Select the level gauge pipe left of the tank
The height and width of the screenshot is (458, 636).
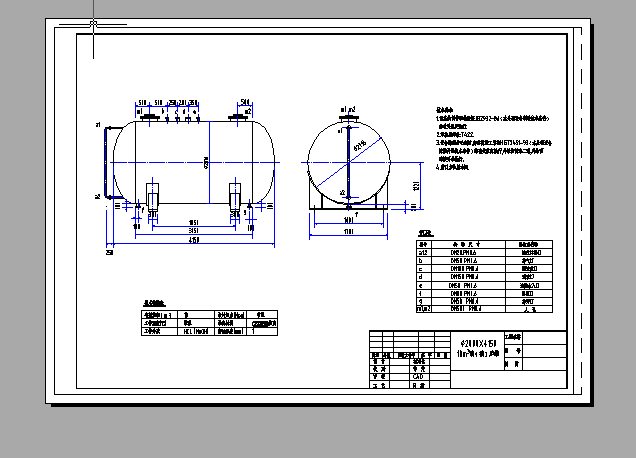[108, 163]
